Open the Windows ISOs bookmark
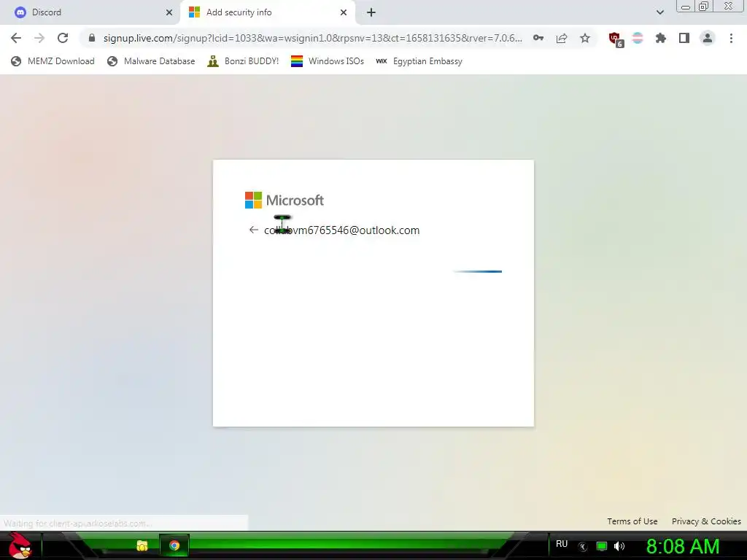Viewport: 747px width, 560px height. tap(328, 61)
